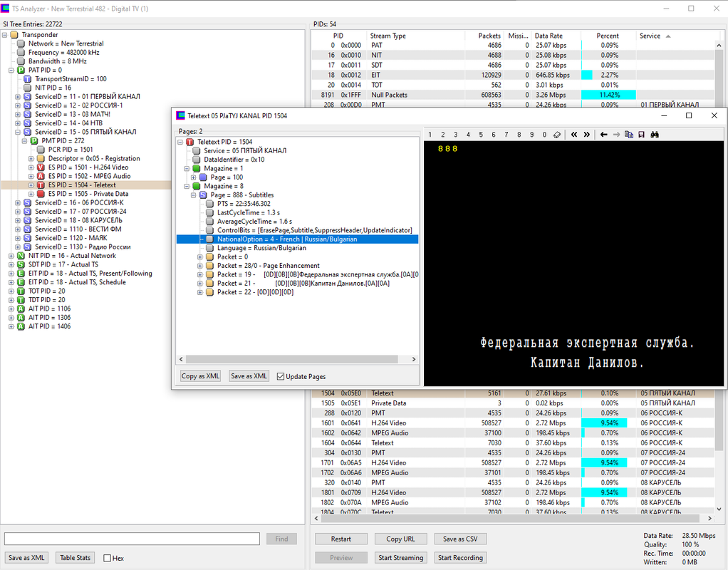Click the PID table vertical scrollbar
This screenshot has width=728, height=570.
tap(719, 249)
